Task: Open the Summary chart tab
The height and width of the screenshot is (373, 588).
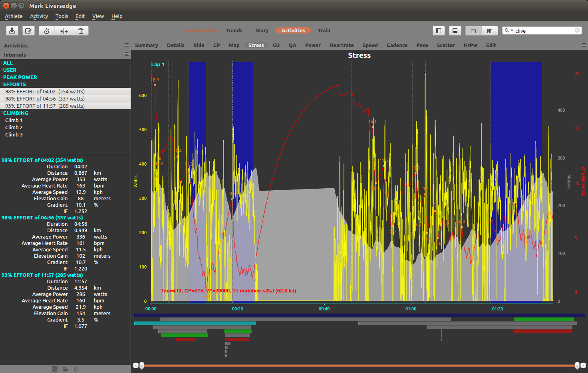Action: pos(147,45)
